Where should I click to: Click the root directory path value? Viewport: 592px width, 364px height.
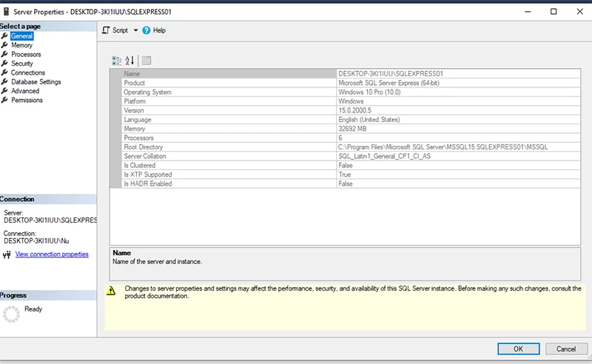tap(443, 147)
